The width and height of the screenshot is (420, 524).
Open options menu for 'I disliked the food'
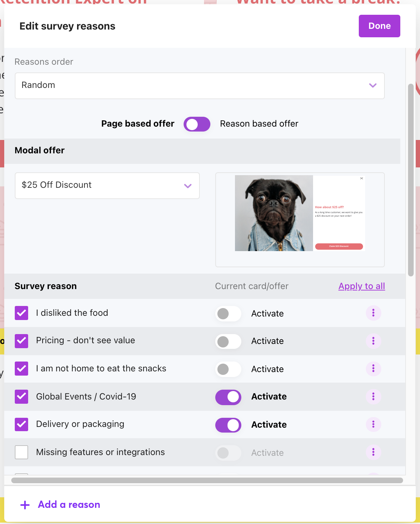373,313
